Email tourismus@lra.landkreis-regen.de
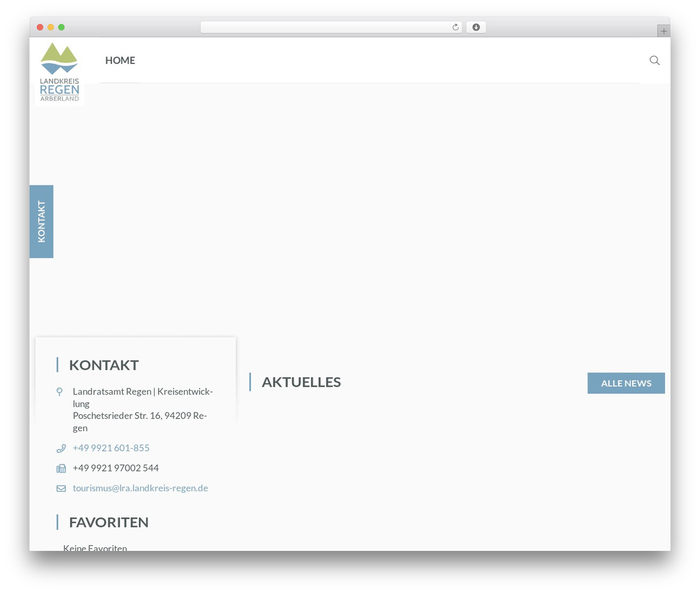 pos(141,488)
